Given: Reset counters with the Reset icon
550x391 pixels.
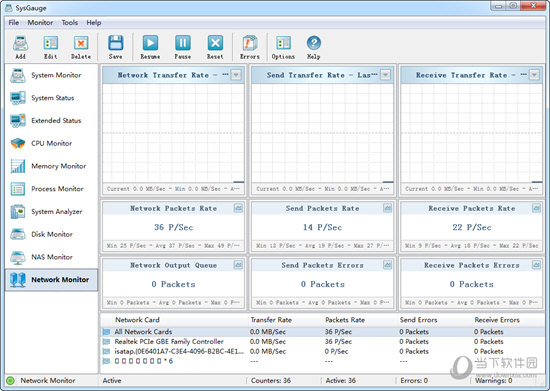Looking at the screenshot, I should coord(215,47).
